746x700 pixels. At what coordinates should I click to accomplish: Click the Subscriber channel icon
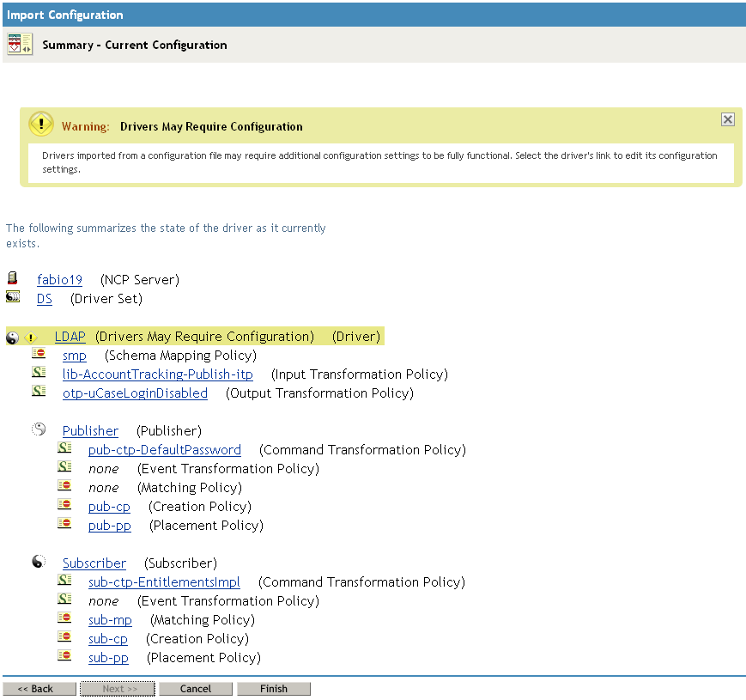(x=39, y=562)
